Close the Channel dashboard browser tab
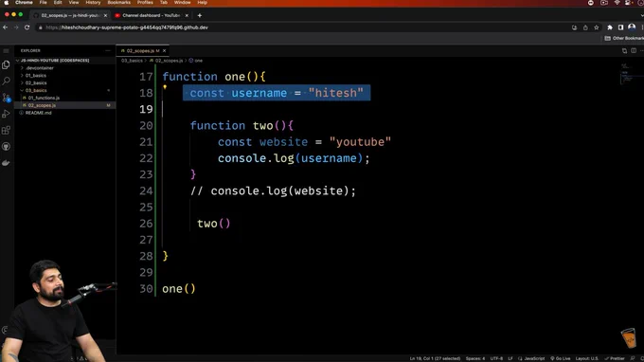Image resolution: width=644 pixels, height=362 pixels. pyautogui.click(x=187, y=15)
